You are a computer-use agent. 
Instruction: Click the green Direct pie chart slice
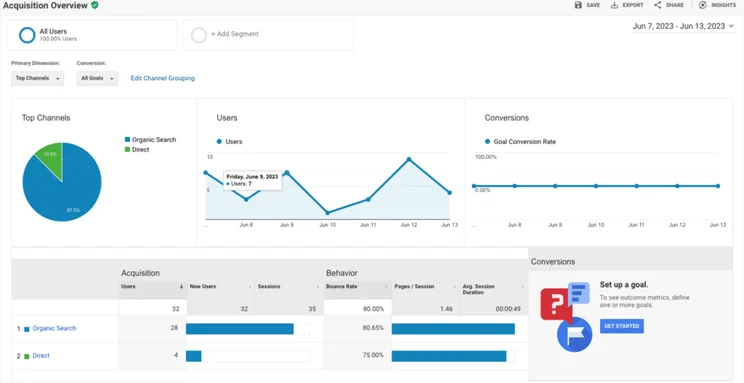coord(51,157)
